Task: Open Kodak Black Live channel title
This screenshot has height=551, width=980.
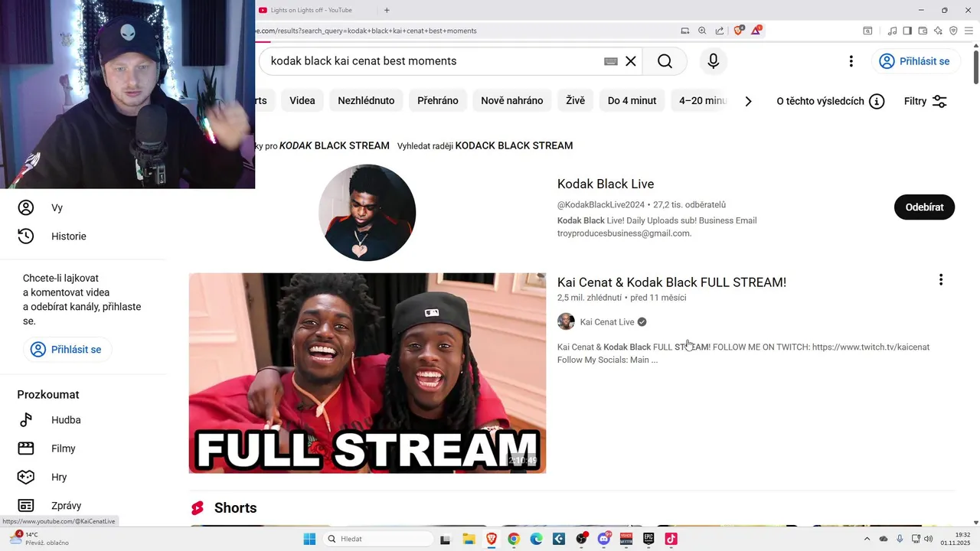Action: 606,184
